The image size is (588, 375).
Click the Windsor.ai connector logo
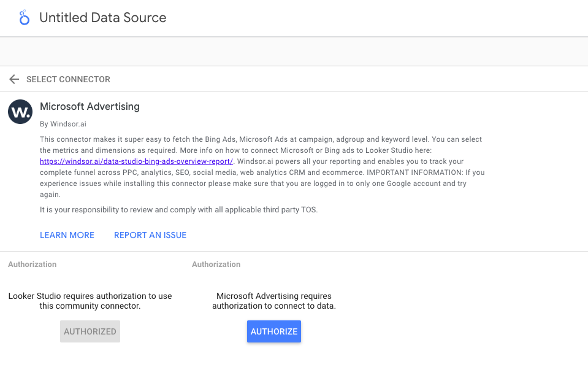(x=20, y=112)
